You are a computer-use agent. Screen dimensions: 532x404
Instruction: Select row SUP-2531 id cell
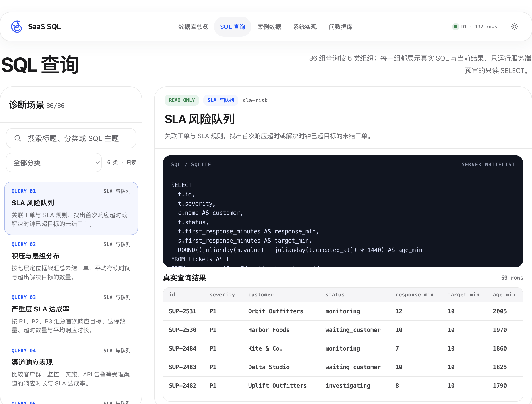coord(182,311)
